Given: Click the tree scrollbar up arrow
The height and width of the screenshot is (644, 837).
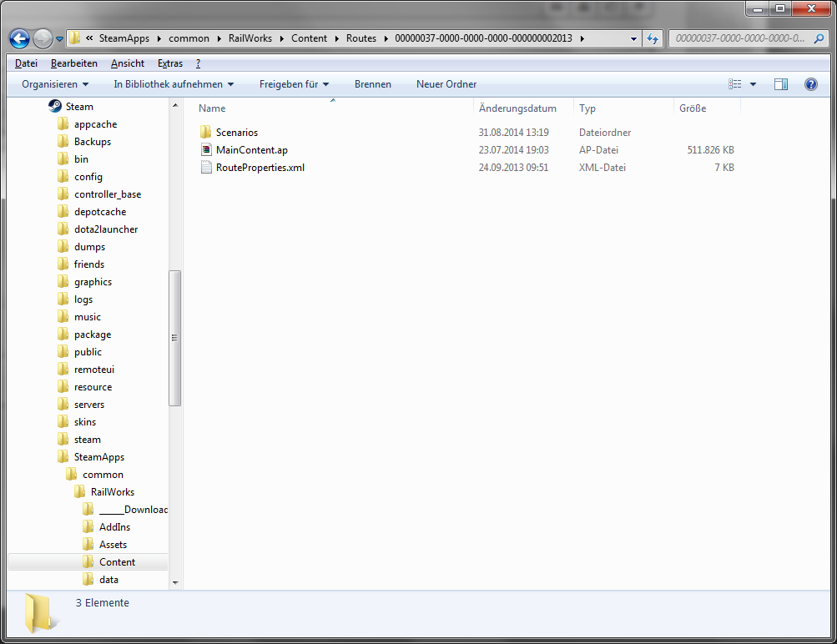Looking at the screenshot, I should [x=175, y=106].
